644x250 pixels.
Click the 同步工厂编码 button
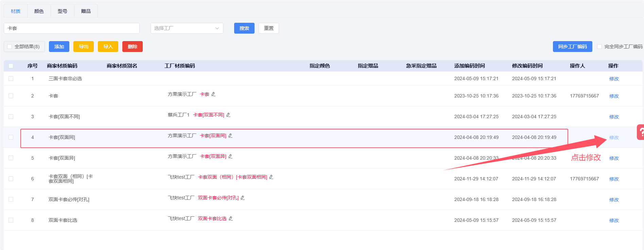tap(572, 47)
